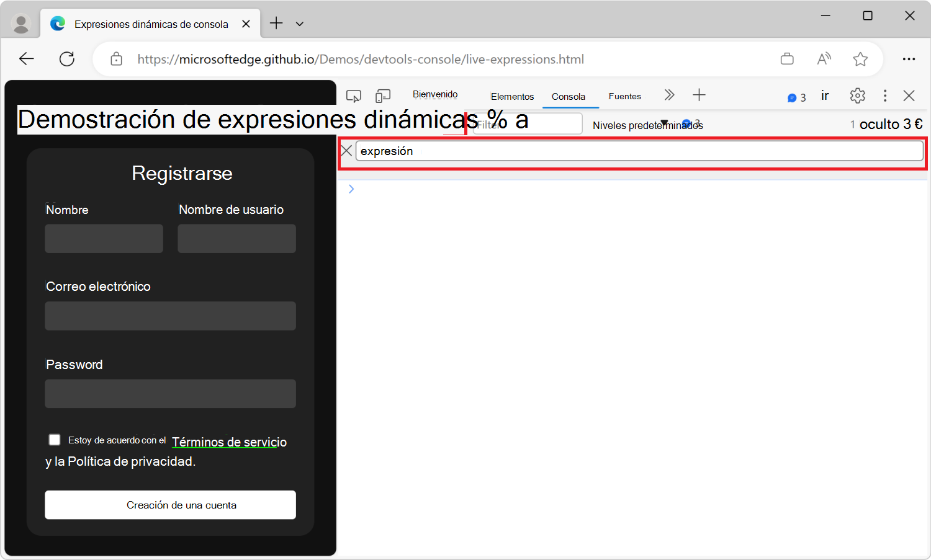Viewport: 931px width, 560px height.
Task: Open the Niveles predeterminados dropdown
Action: (x=647, y=125)
